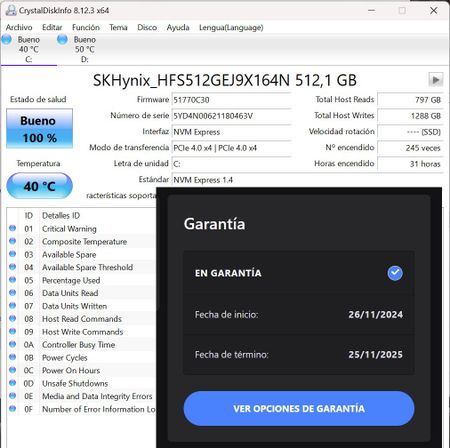
Task: Click the next disk arrow button
Action: point(435,80)
